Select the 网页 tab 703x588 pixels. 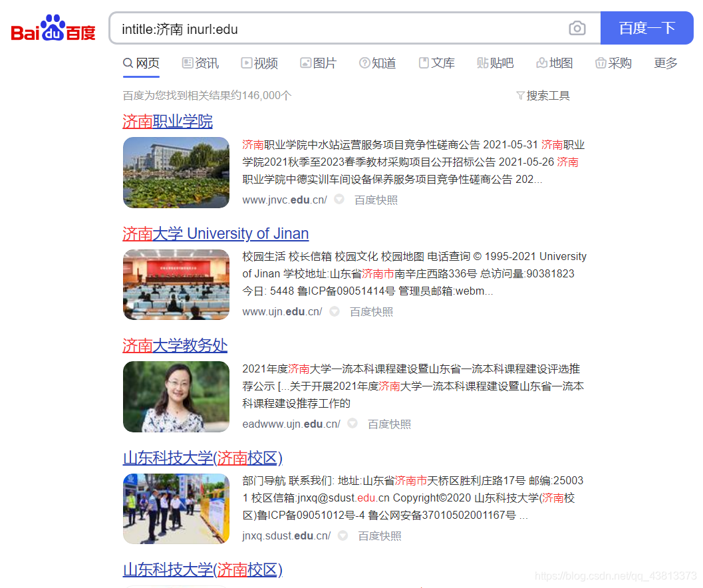point(141,63)
